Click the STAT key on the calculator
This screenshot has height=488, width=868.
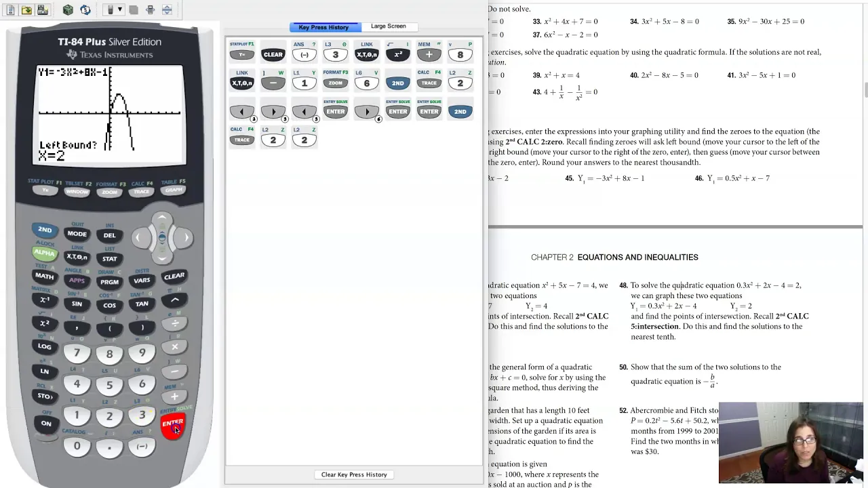pyautogui.click(x=109, y=259)
